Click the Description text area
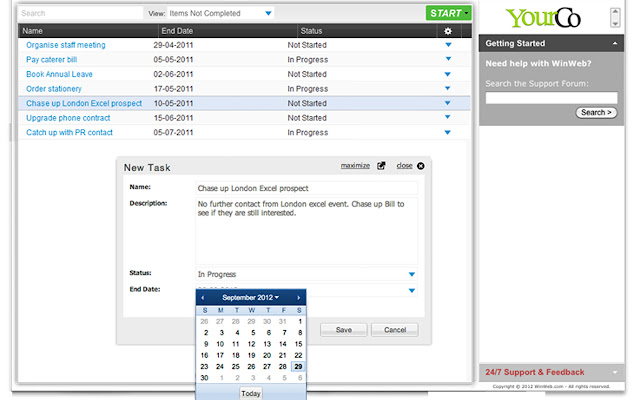The height and width of the screenshot is (400, 640). pos(307,231)
